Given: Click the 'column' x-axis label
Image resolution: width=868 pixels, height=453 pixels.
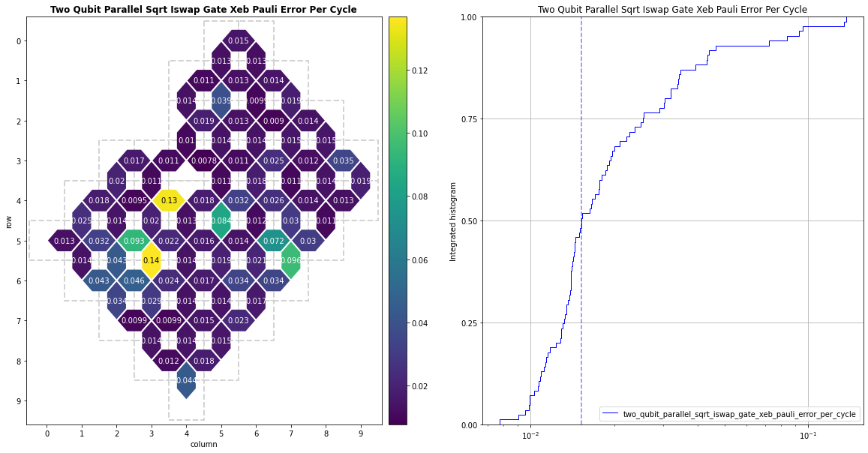Looking at the screenshot, I should pos(204,444).
